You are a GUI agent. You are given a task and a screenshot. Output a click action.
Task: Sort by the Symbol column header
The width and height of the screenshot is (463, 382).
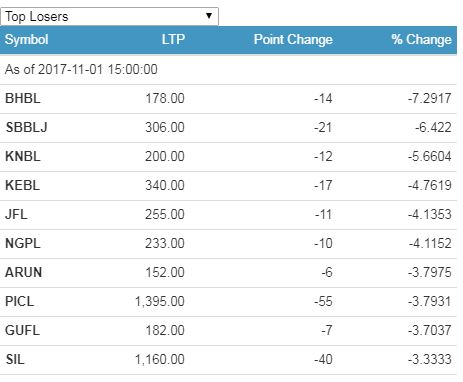27,40
